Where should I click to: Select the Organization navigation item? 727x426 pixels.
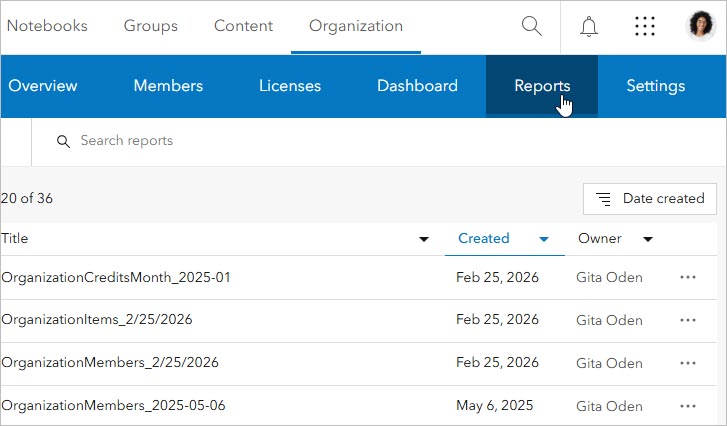(x=356, y=26)
